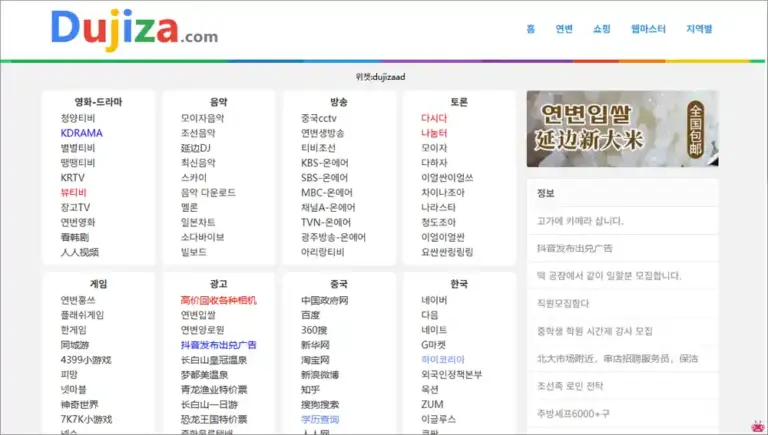
Task: Click the red 뷰티비 link
Action: point(73,193)
